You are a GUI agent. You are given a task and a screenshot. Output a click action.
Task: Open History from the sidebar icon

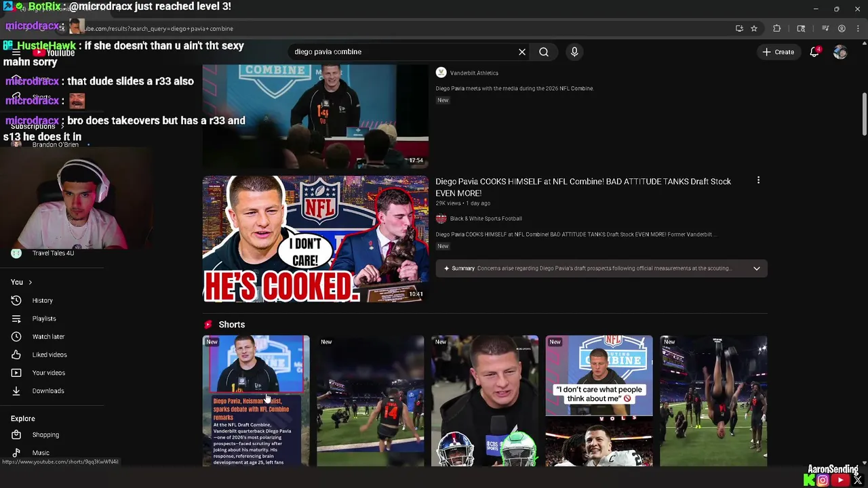click(x=16, y=300)
